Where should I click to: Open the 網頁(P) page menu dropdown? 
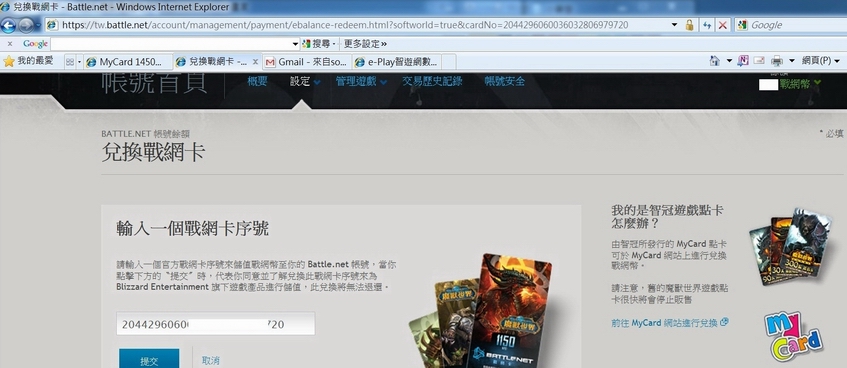pyautogui.click(x=821, y=61)
